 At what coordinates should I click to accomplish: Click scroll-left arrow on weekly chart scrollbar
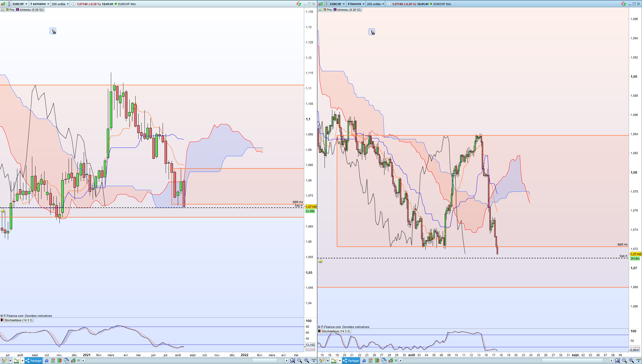pyautogui.click(x=83, y=360)
